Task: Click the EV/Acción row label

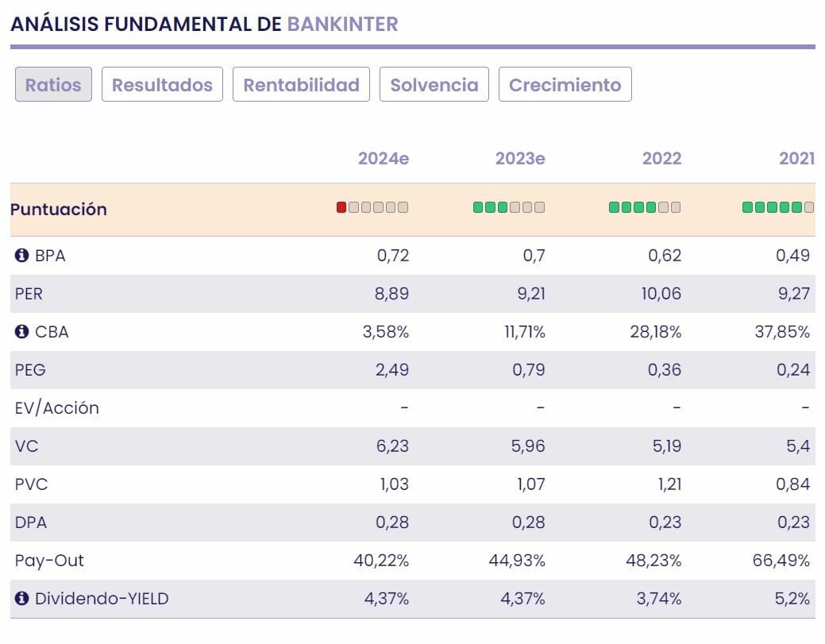Action: [x=57, y=408]
